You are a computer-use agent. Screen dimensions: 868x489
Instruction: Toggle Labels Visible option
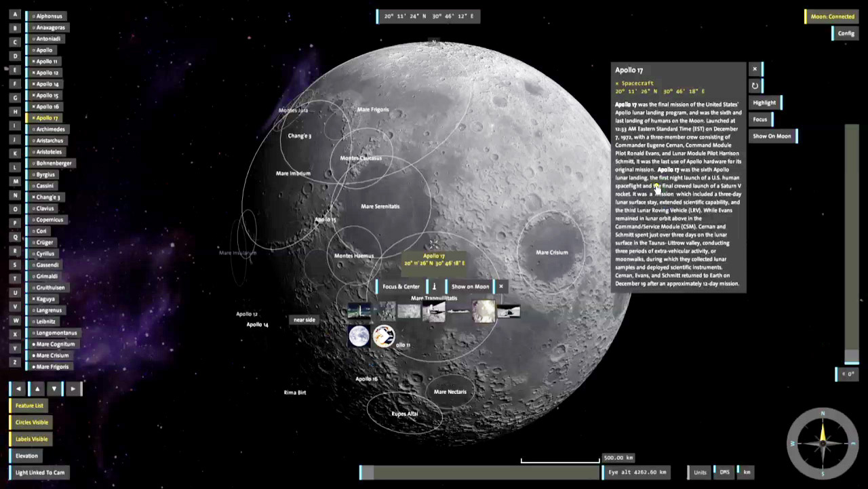coord(31,439)
